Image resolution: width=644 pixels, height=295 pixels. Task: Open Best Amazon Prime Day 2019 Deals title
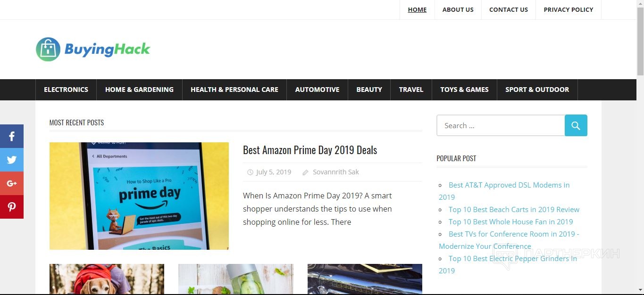click(310, 150)
